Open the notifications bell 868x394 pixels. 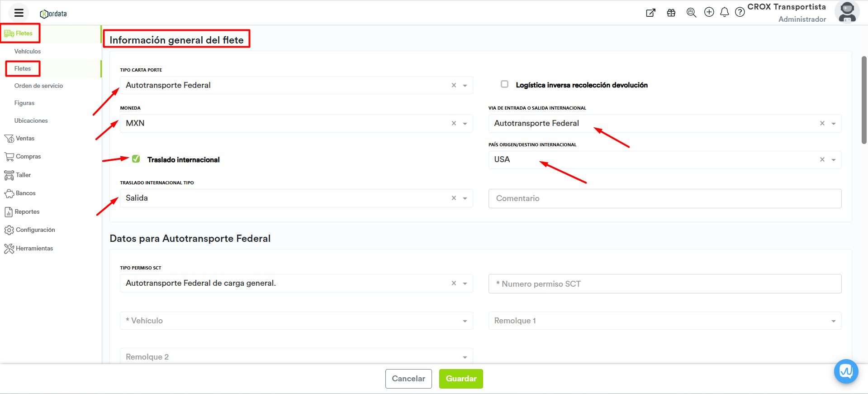pyautogui.click(x=724, y=12)
